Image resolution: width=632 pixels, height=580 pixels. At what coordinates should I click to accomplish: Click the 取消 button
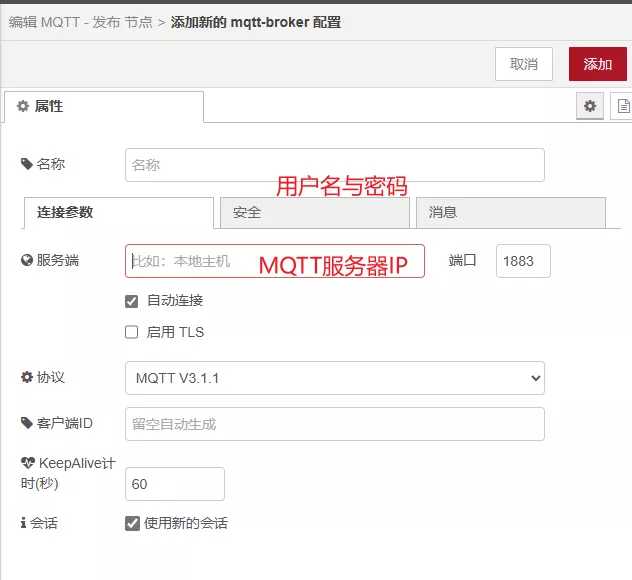coord(524,64)
